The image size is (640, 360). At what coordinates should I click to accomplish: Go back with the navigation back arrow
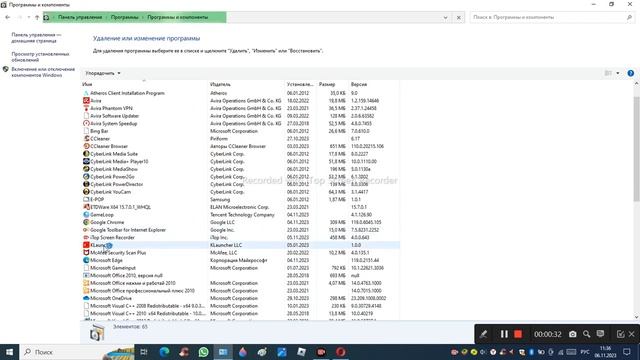point(7,17)
